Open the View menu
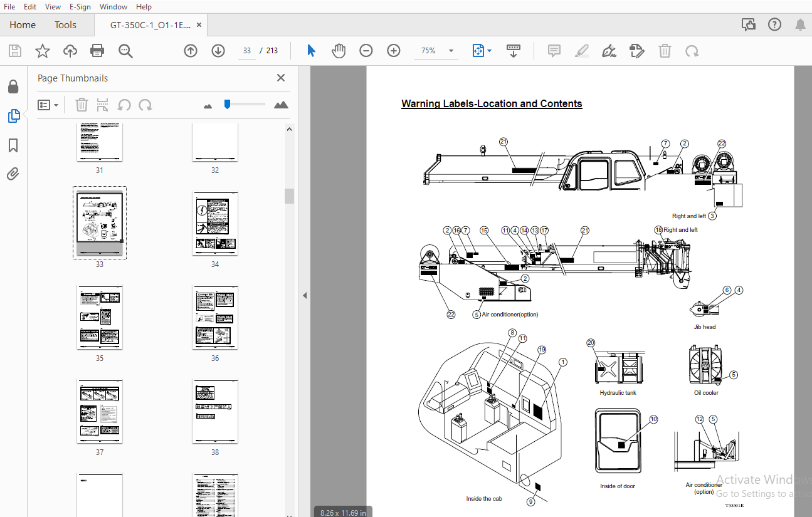 (x=53, y=7)
